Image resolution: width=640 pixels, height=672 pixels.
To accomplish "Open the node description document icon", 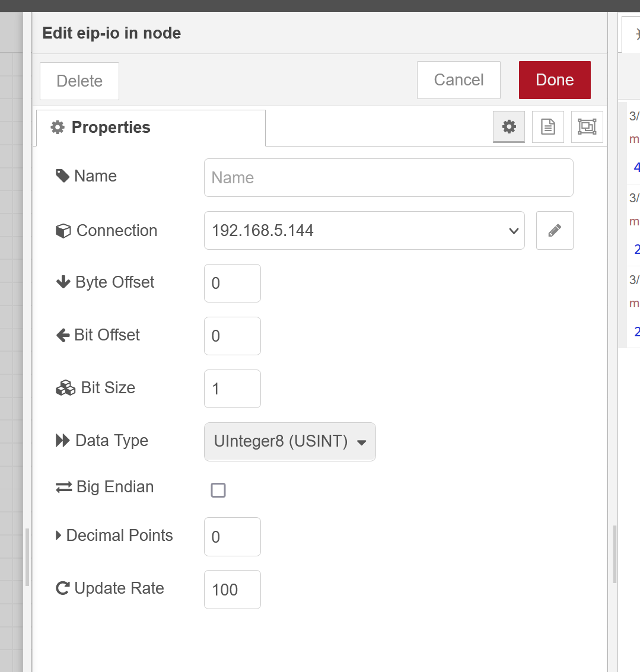I will [548, 127].
